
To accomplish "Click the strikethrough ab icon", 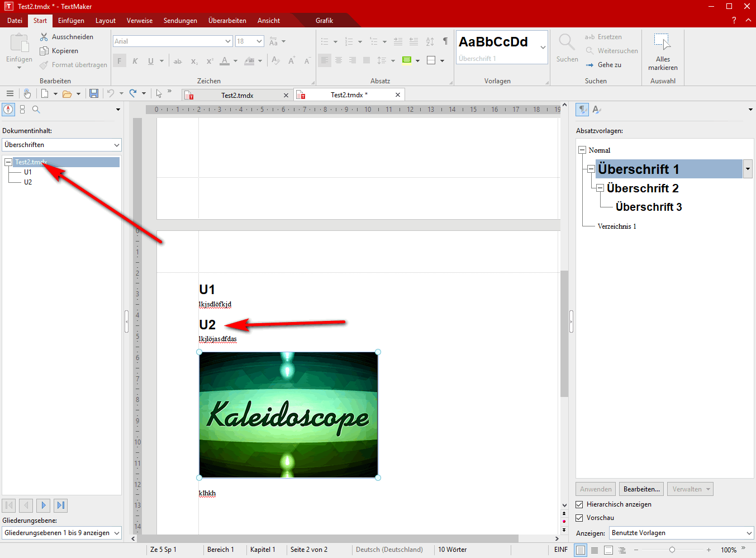I will click(178, 61).
